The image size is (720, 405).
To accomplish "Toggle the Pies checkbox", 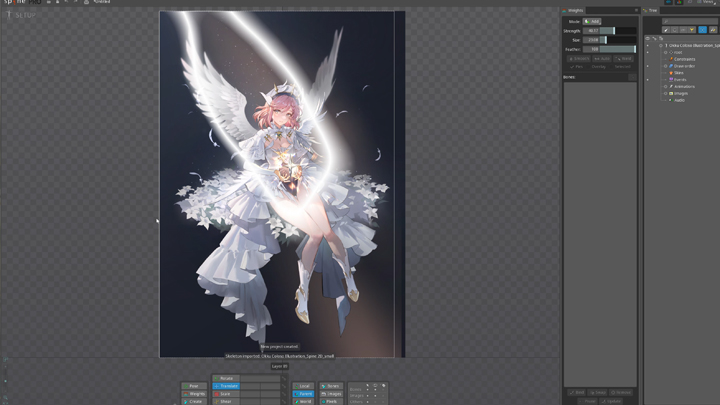I will (x=576, y=67).
